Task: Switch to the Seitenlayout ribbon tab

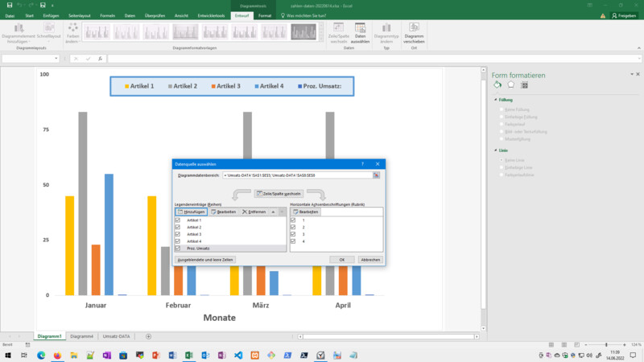Action: pyautogui.click(x=79, y=15)
